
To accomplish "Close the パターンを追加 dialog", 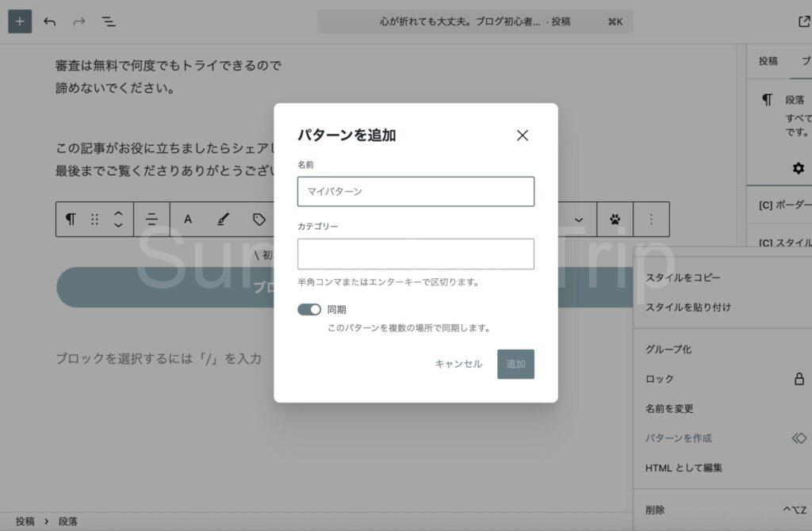I will tap(522, 136).
